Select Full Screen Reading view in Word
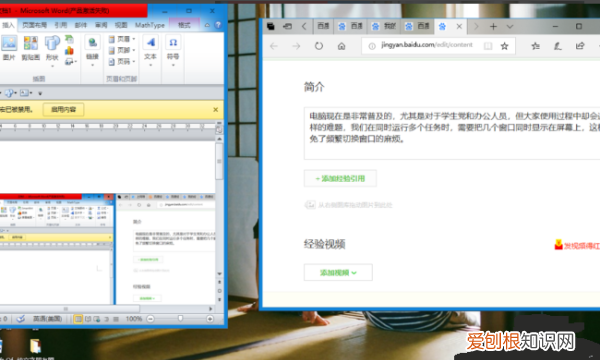The image size is (600, 360). pyautogui.click(x=88, y=319)
